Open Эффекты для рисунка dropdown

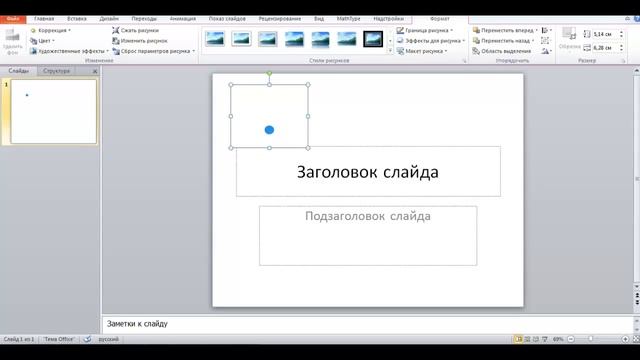coord(431,41)
